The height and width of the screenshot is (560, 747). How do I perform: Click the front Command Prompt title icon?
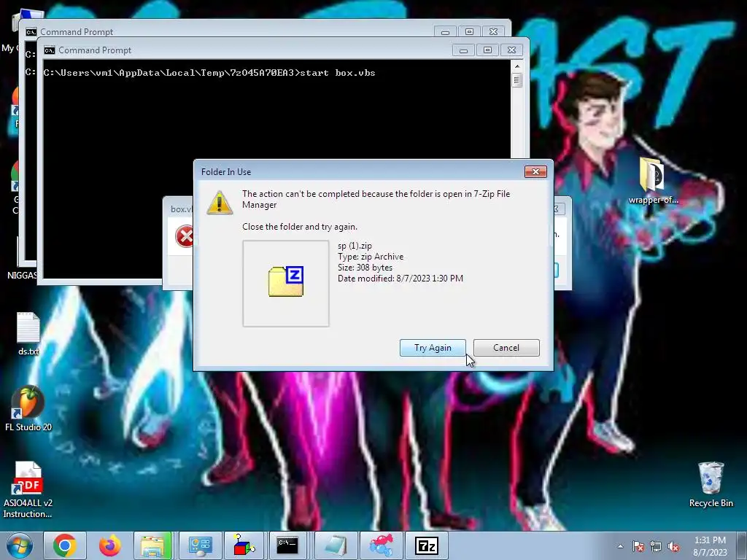click(50, 50)
